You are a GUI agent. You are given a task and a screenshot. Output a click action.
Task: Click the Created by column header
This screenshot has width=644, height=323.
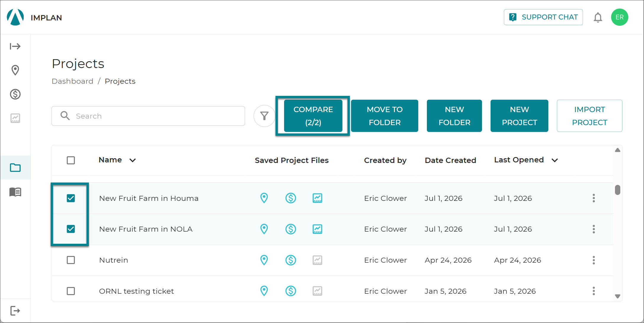pyautogui.click(x=385, y=160)
